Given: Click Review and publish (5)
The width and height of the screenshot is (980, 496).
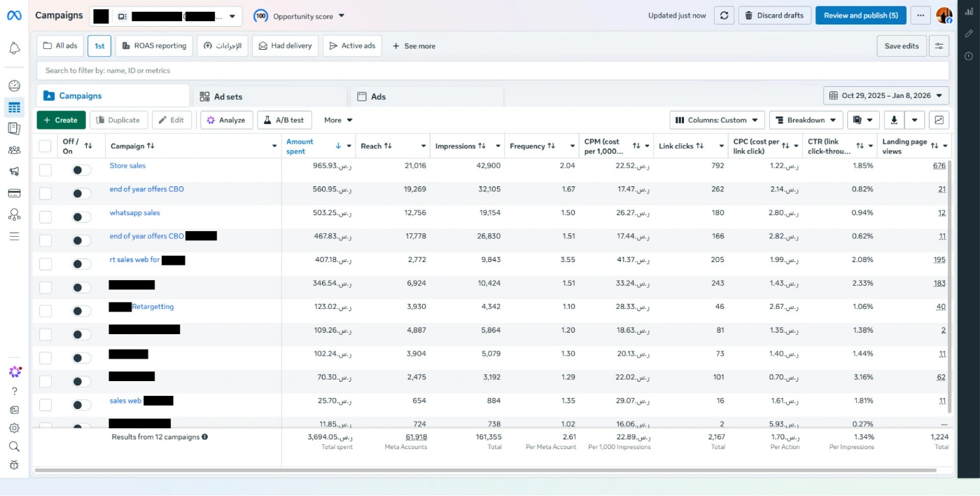Looking at the screenshot, I should coord(860,15).
